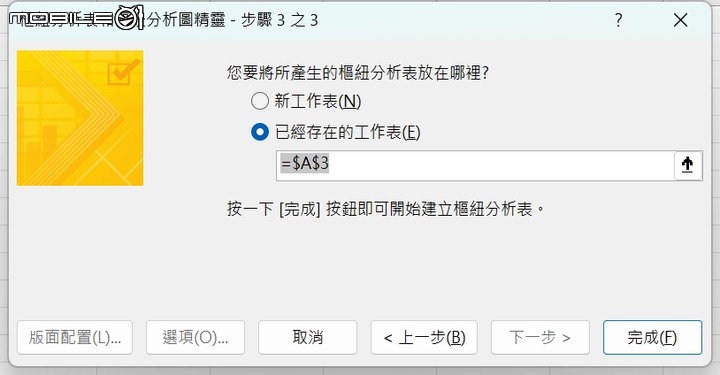Click the 已經存在的工作表(E) label text
The height and width of the screenshot is (375, 720).
pyautogui.click(x=348, y=132)
